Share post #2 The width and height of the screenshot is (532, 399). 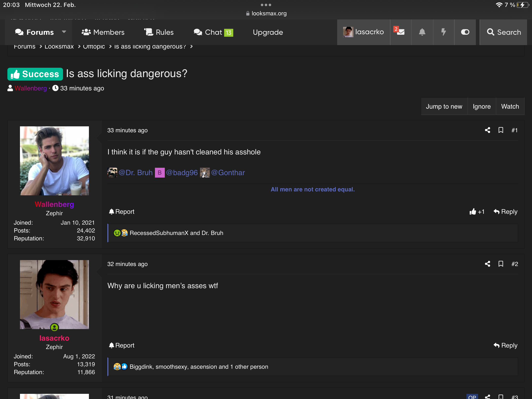tap(488, 264)
